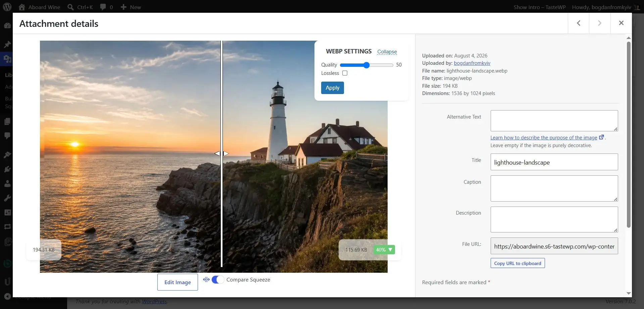
Task: Open the Aboard Wine site menu
Action: [x=40, y=7]
